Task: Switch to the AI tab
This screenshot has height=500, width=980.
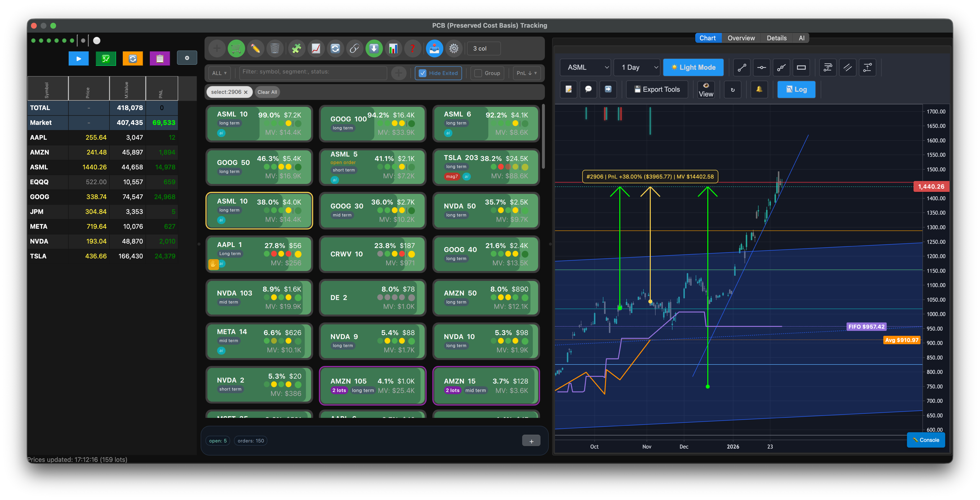Action: click(x=802, y=38)
